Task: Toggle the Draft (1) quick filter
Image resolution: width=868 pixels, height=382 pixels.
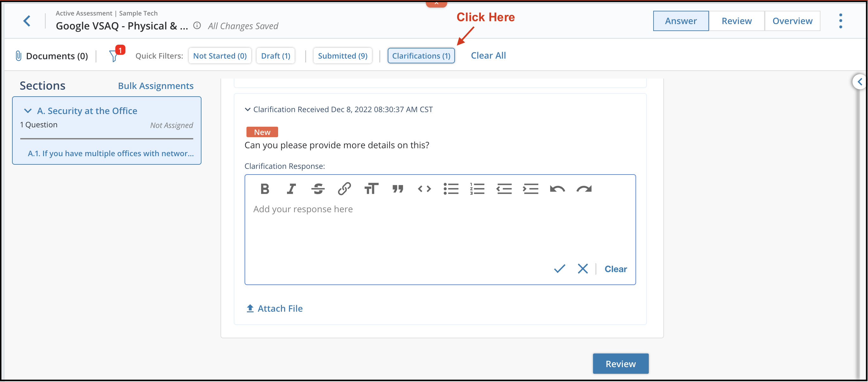Action: 275,56
